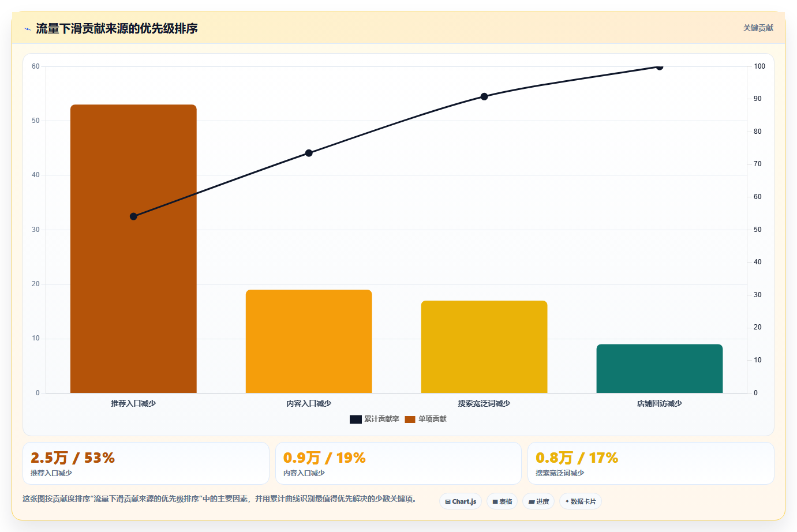This screenshot has height=532, width=797.
Task: Open the 0.9万 / 19% data card
Action: 398,463
